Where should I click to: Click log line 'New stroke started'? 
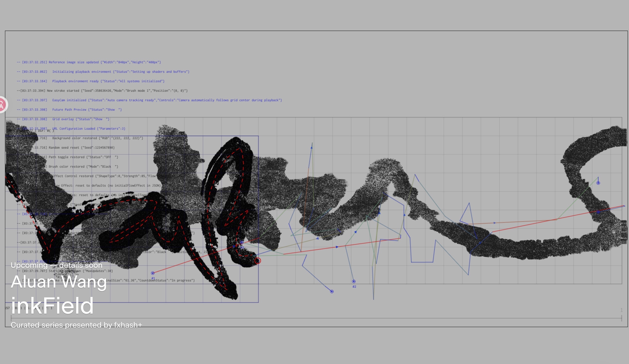tap(102, 91)
